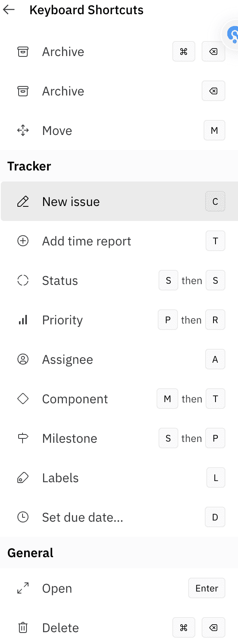Click the diamond Component icon

pos(23,399)
